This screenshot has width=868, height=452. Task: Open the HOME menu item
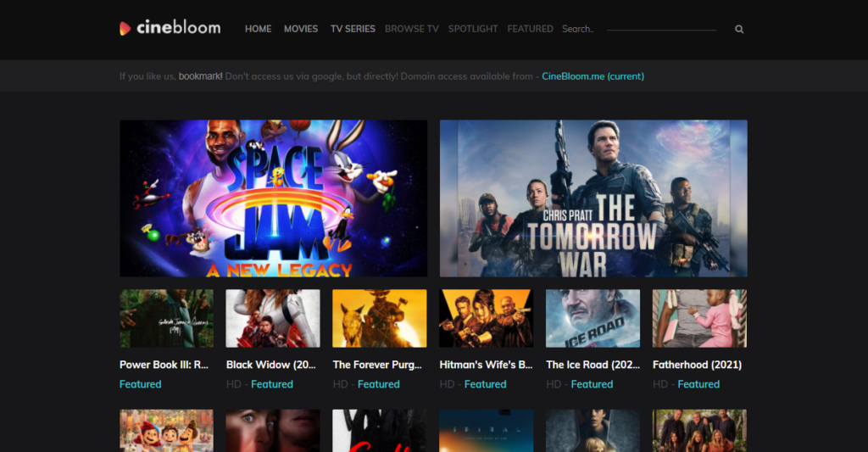(258, 29)
